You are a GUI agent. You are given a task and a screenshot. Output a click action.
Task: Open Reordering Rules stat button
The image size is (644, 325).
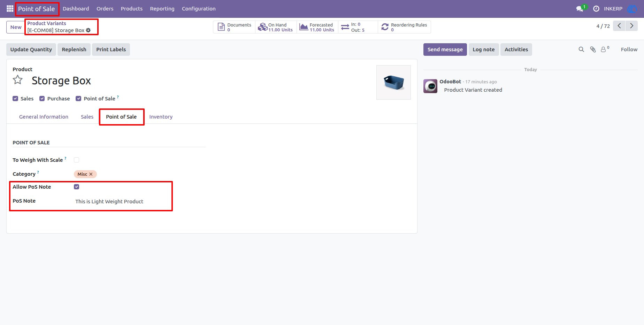pyautogui.click(x=404, y=27)
